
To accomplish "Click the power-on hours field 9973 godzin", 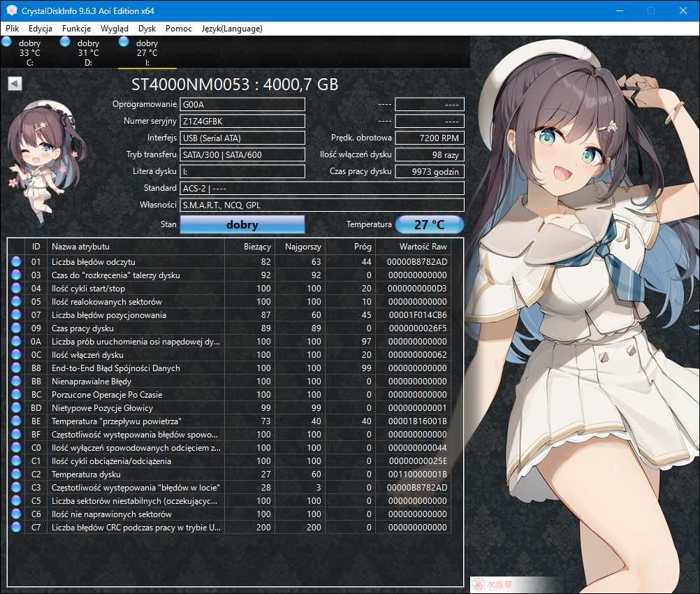I will 430,171.
